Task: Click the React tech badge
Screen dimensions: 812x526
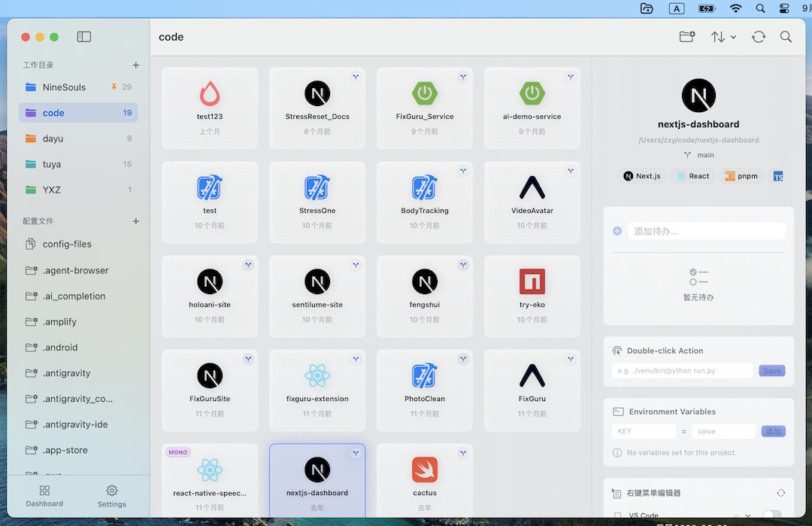Action: tap(693, 176)
